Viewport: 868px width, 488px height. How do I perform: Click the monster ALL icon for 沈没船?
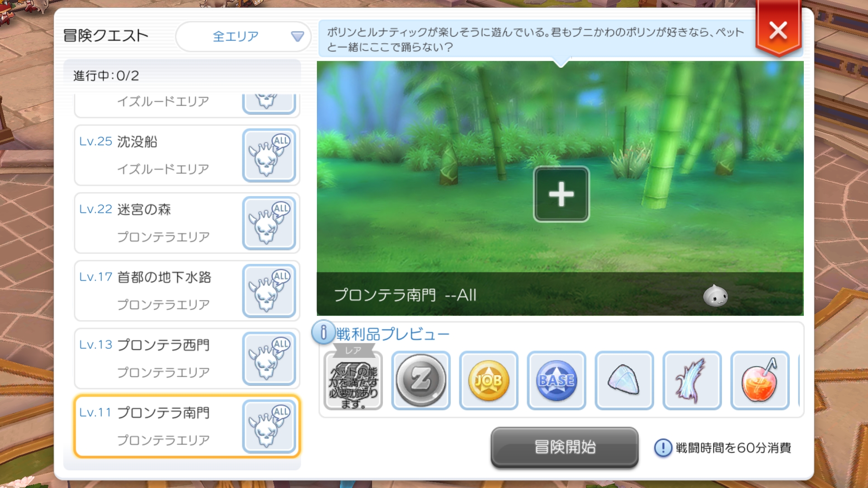(269, 155)
